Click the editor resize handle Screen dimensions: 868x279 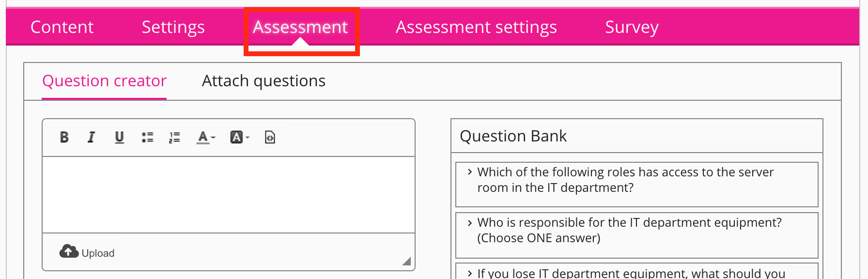tap(406, 262)
